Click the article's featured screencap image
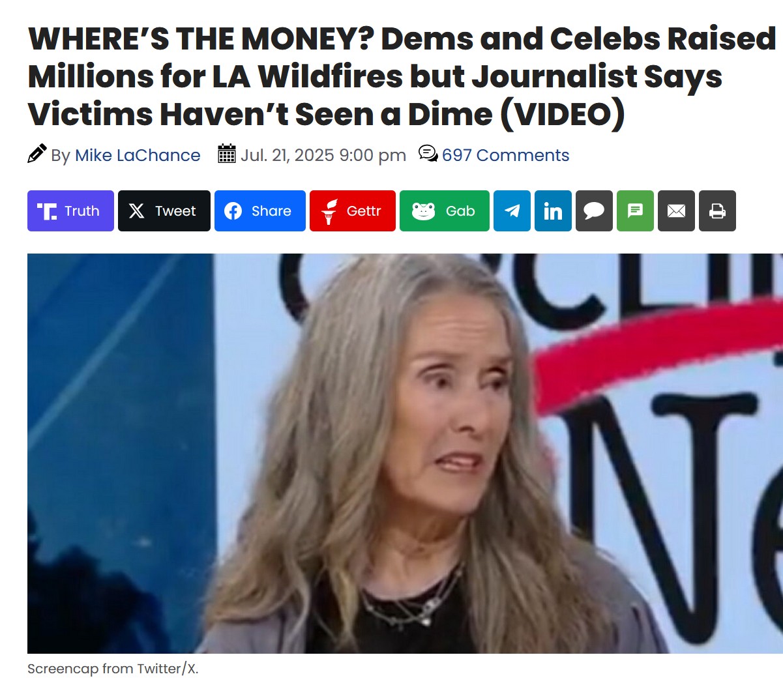783x700 pixels. [405, 454]
